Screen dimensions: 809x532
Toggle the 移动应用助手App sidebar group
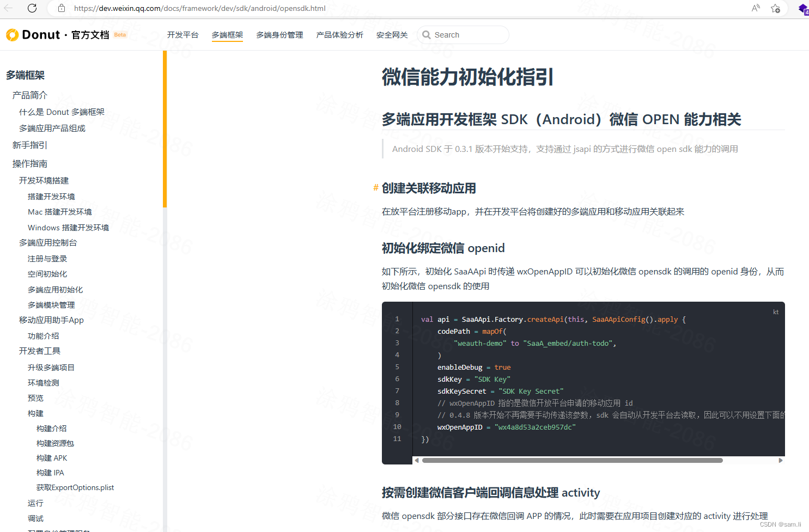[x=51, y=320]
